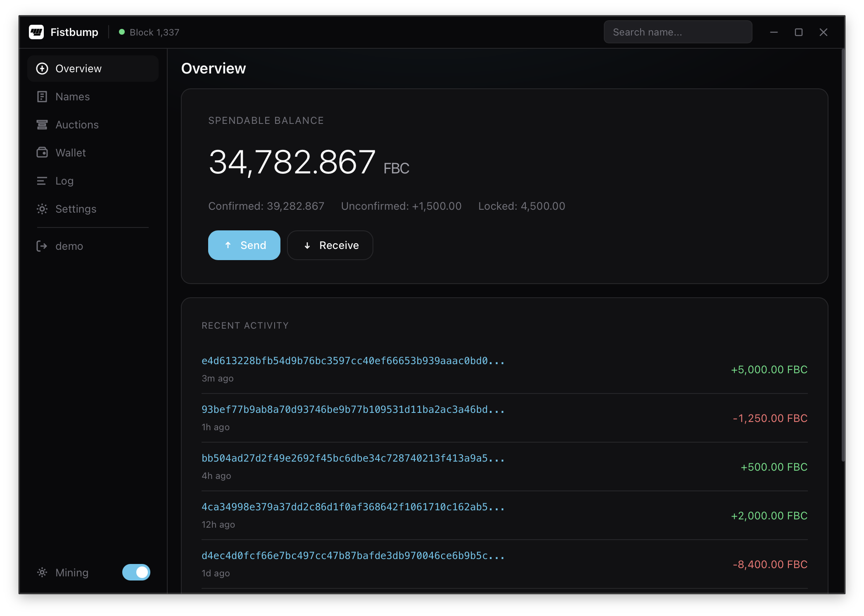Open the transaction starting with e4d613228
The width and height of the screenshot is (864, 616).
point(352,360)
